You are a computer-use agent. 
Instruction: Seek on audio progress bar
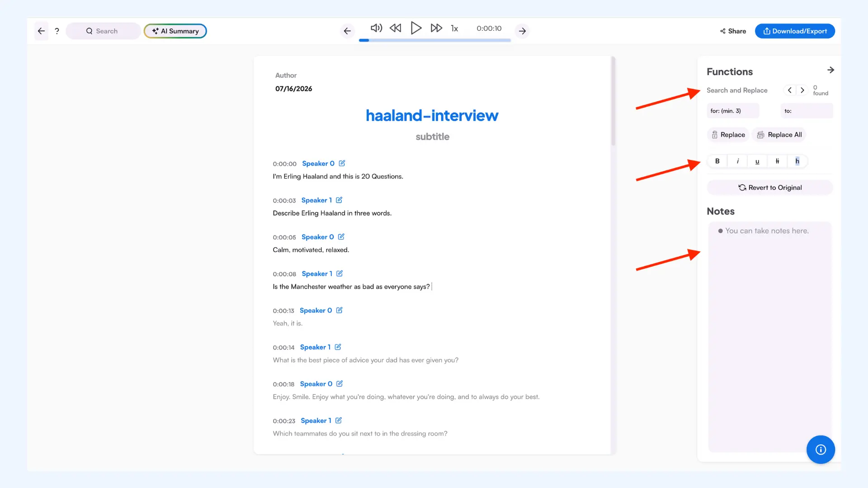click(x=435, y=40)
